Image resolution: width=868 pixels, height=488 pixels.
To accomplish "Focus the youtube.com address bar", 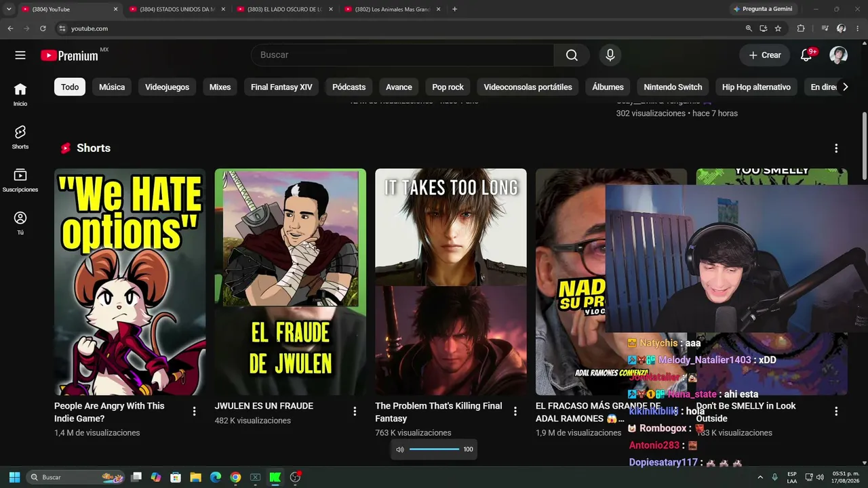I will coord(400,28).
